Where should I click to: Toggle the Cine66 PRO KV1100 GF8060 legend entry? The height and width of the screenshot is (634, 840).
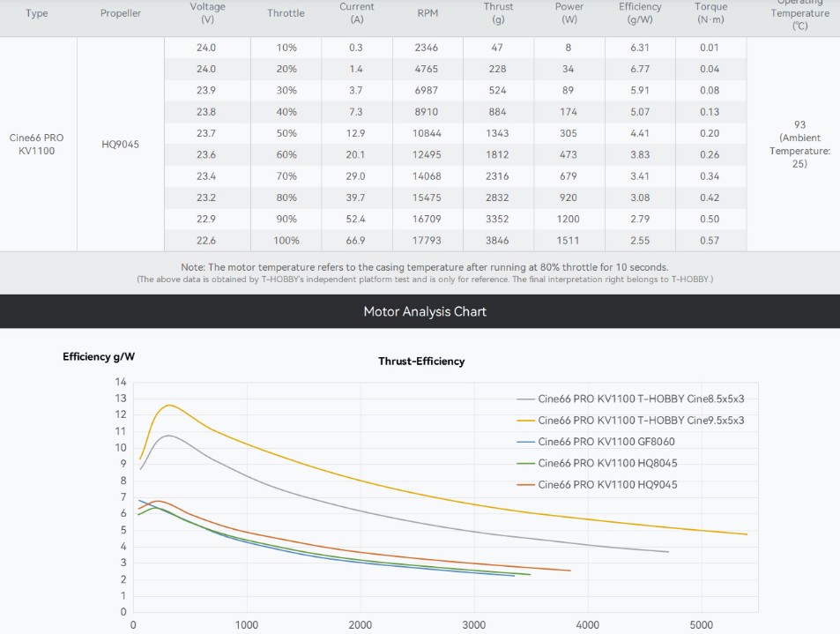coord(606,442)
